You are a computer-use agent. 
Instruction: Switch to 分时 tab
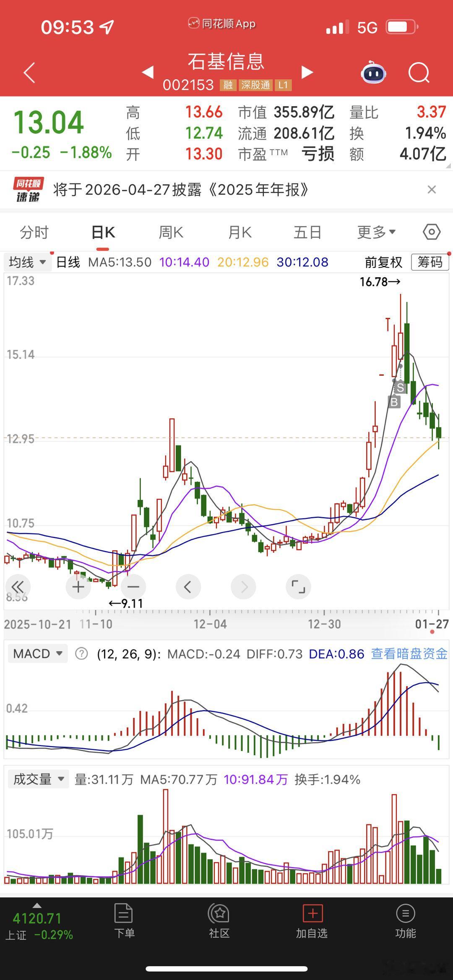click(34, 232)
